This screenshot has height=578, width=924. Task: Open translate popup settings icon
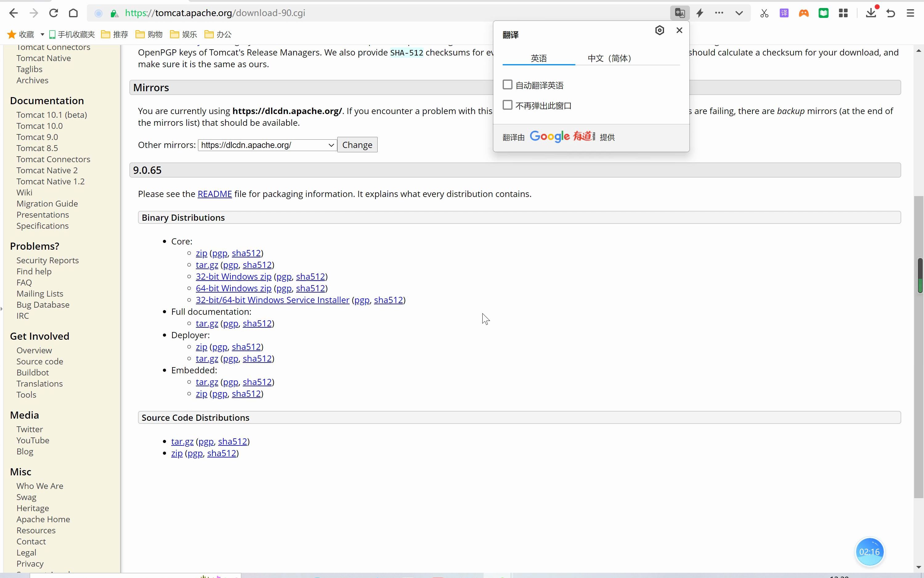pyautogui.click(x=659, y=31)
